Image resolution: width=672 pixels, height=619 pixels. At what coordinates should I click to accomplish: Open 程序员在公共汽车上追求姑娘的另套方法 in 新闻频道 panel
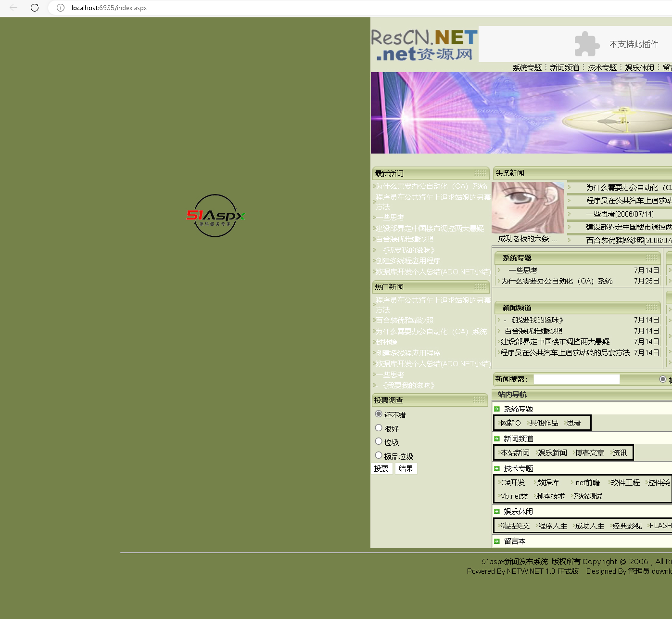pos(565,353)
